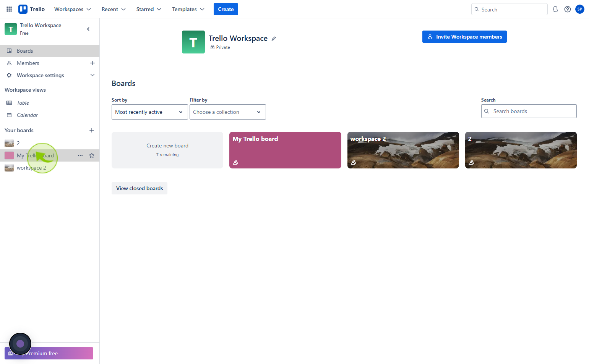589x364 pixels.
Task: Expand Workspace settings chevron
Action: pos(92,75)
